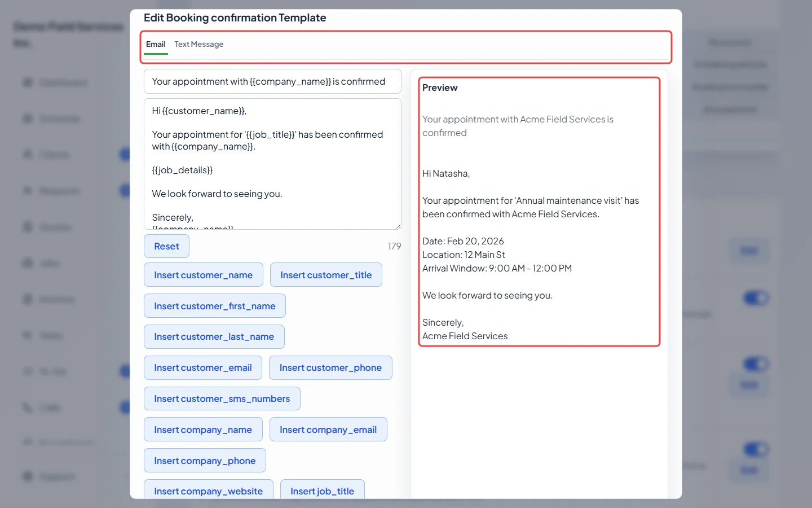The image size is (812, 508).
Task: Insert company_email variable
Action: (x=328, y=430)
